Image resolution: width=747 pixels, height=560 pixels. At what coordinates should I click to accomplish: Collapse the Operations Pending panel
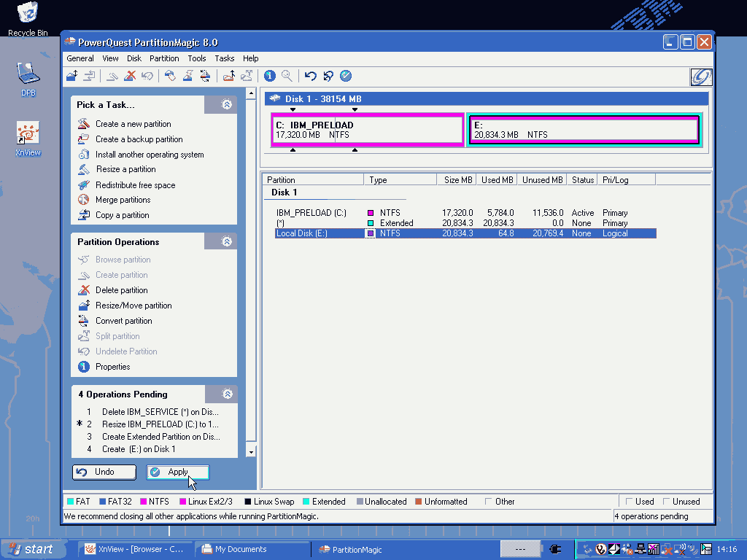pos(227,394)
